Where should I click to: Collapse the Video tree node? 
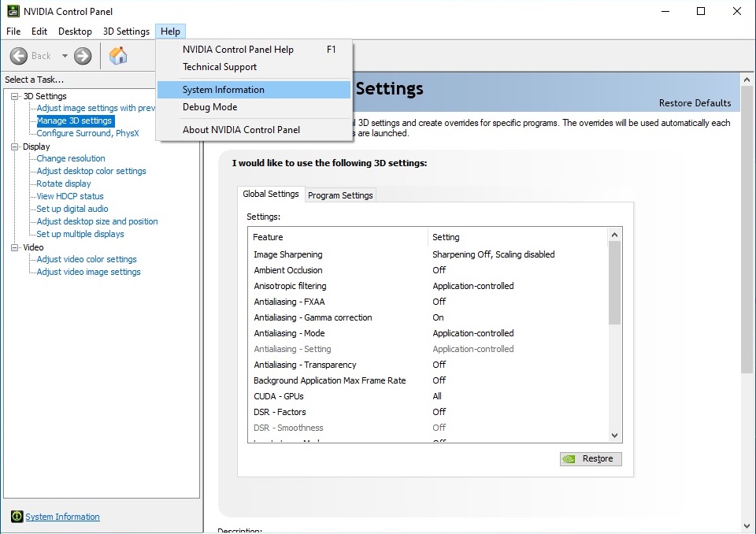pos(15,247)
